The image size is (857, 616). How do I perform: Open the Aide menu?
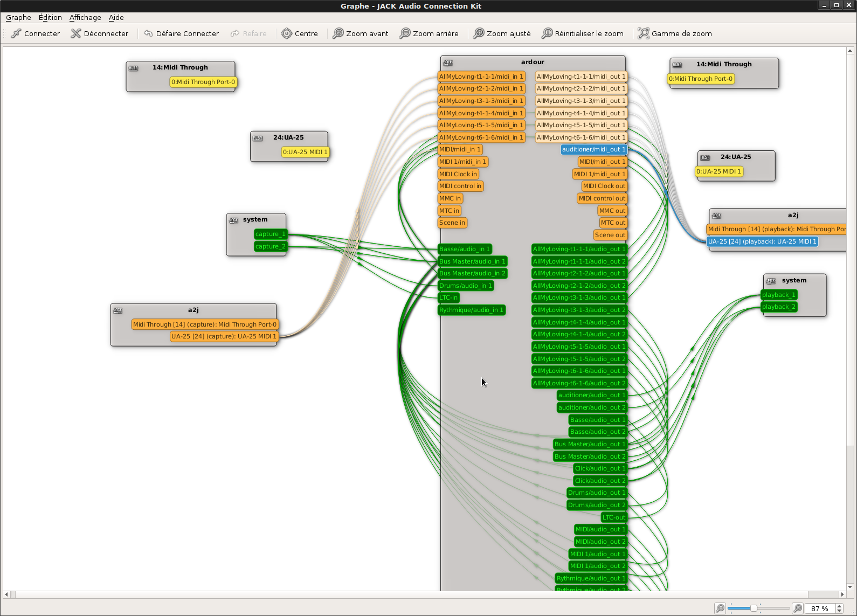coord(116,17)
